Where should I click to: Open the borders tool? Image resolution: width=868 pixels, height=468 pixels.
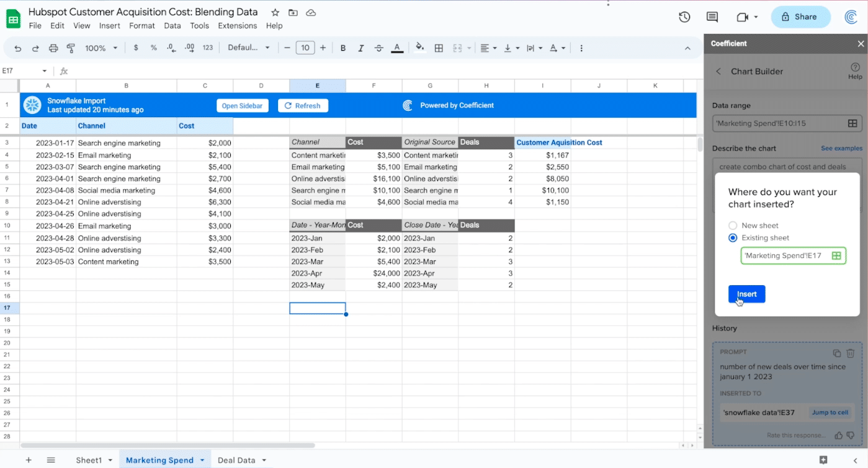[439, 48]
